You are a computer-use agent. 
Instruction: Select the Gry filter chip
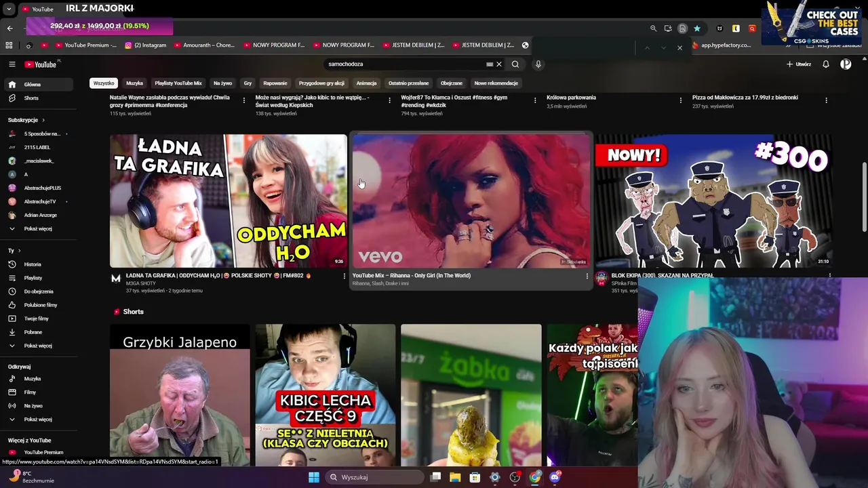tap(248, 83)
